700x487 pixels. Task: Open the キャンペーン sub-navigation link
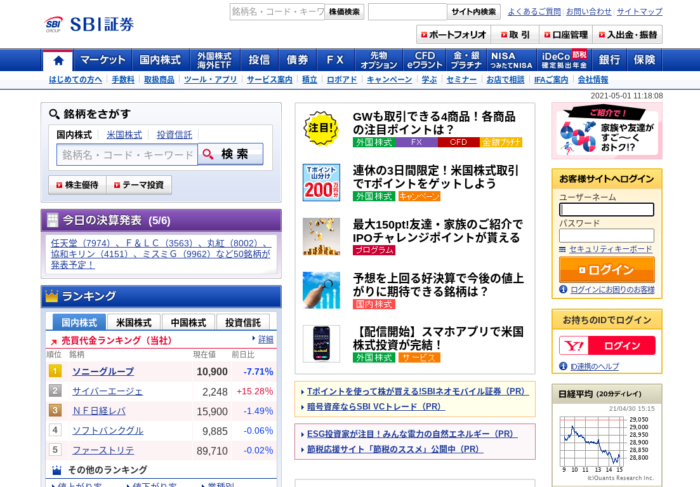tap(389, 79)
